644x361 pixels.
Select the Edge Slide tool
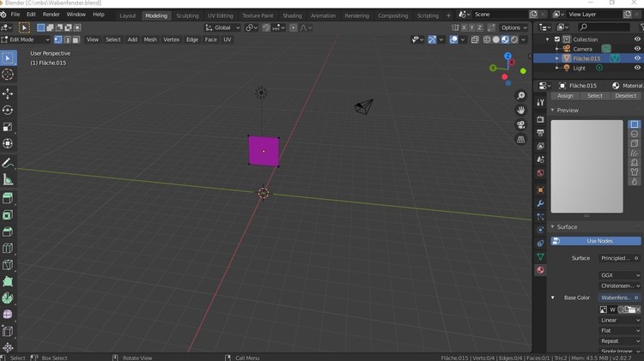(x=8, y=331)
